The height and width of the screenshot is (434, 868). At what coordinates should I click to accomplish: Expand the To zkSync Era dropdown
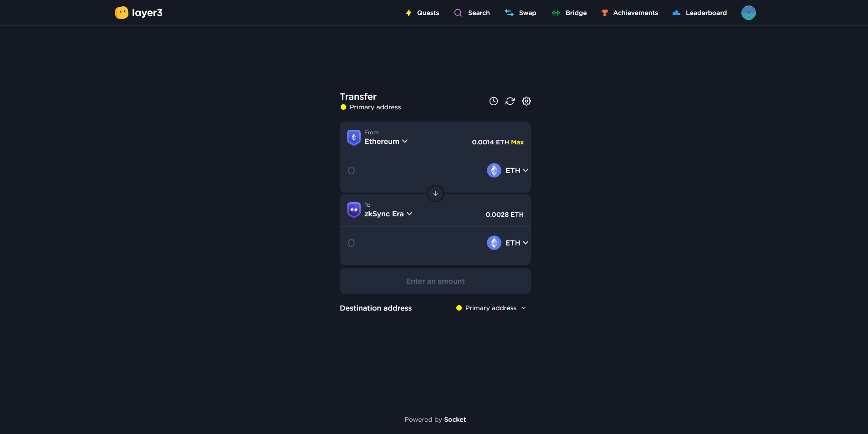(x=388, y=214)
